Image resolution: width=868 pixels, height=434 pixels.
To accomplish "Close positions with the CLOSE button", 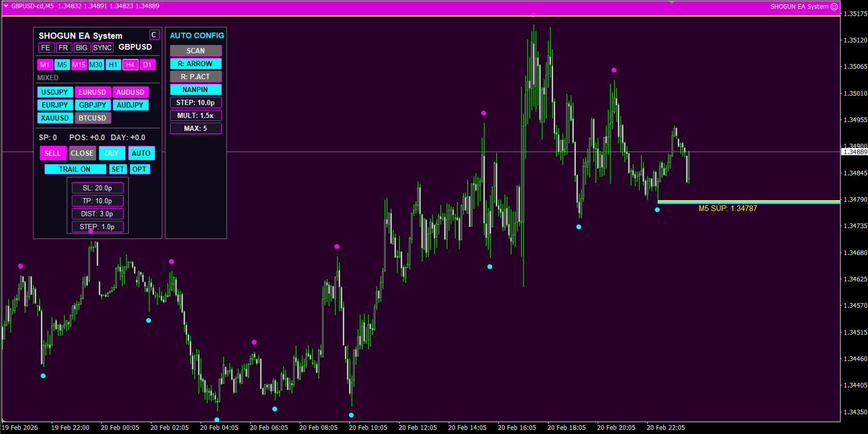I will pyautogui.click(x=82, y=153).
